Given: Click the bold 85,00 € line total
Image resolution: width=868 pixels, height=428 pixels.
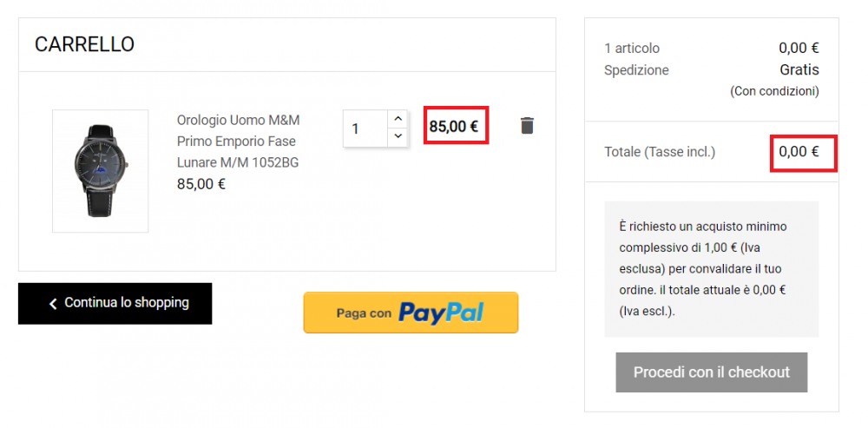Looking at the screenshot, I should coord(454,126).
